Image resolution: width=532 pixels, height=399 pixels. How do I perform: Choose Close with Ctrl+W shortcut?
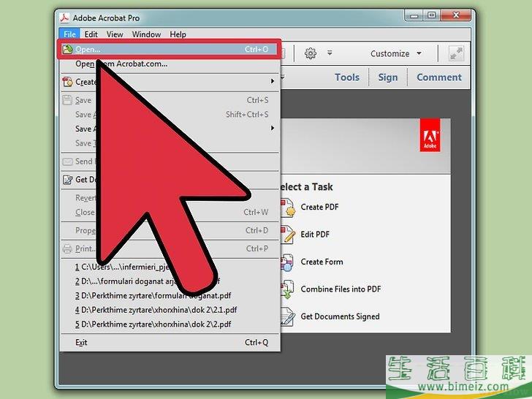click(x=170, y=212)
